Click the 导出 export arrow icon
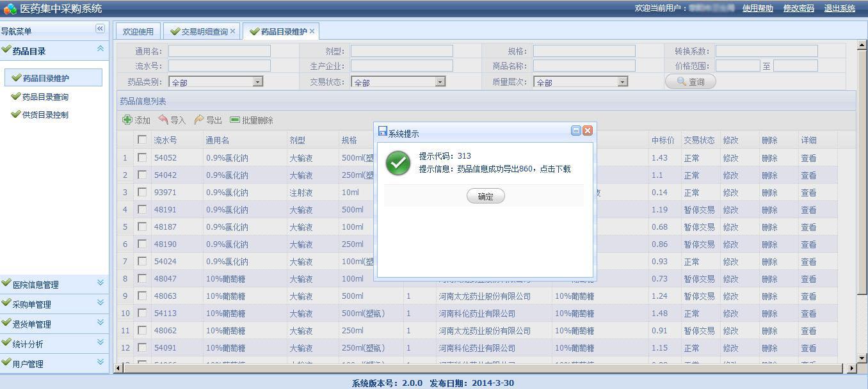 pos(199,120)
